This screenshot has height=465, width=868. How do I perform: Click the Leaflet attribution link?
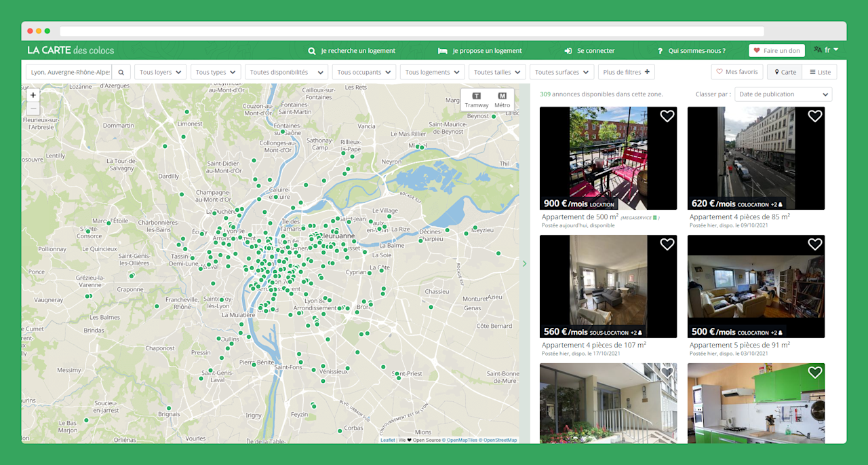click(x=387, y=440)
